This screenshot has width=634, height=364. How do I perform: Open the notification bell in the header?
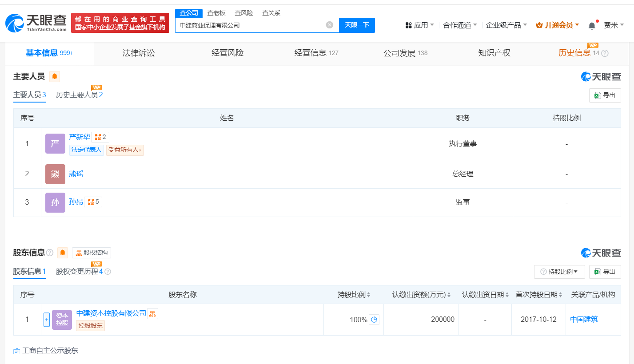pos(592,25)
